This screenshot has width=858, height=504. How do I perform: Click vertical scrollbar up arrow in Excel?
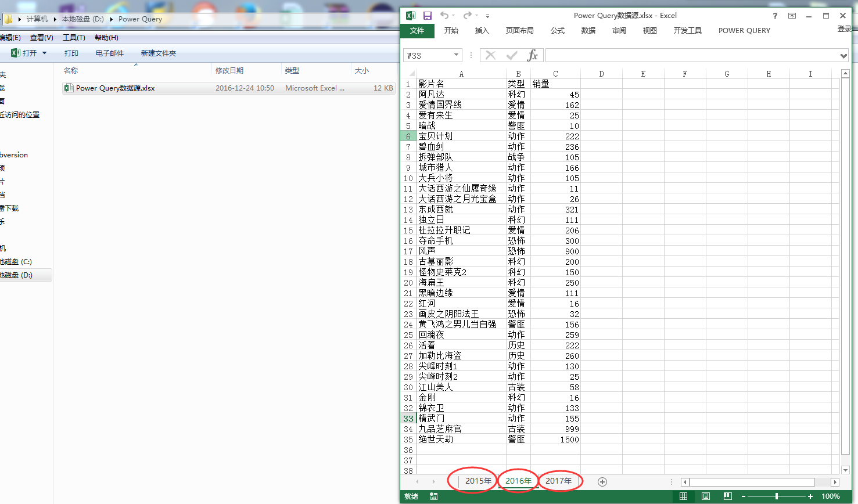tap(845, 74)
